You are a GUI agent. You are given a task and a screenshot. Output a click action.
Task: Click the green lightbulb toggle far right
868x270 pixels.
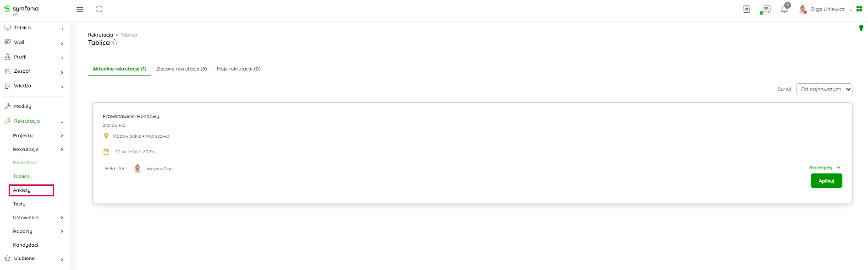(861, 27)
